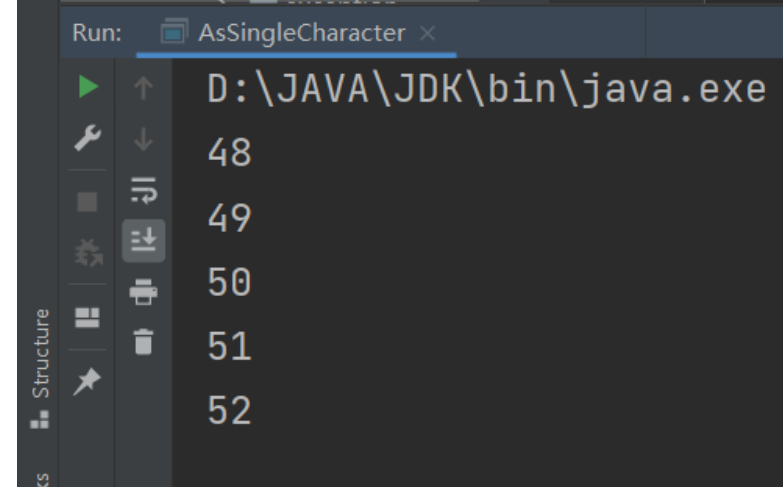Clear console with trash can icon

click(x=144, y=341)
